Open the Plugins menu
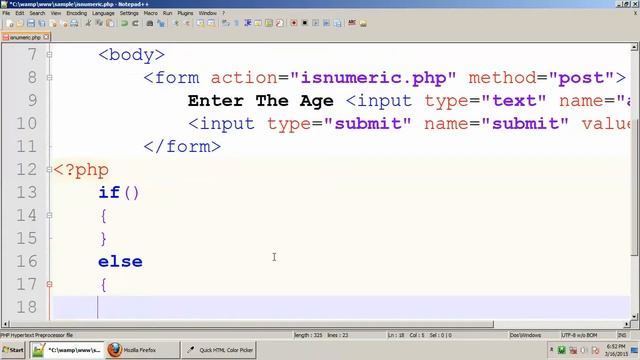640x360 pixels. click(185, 13)
